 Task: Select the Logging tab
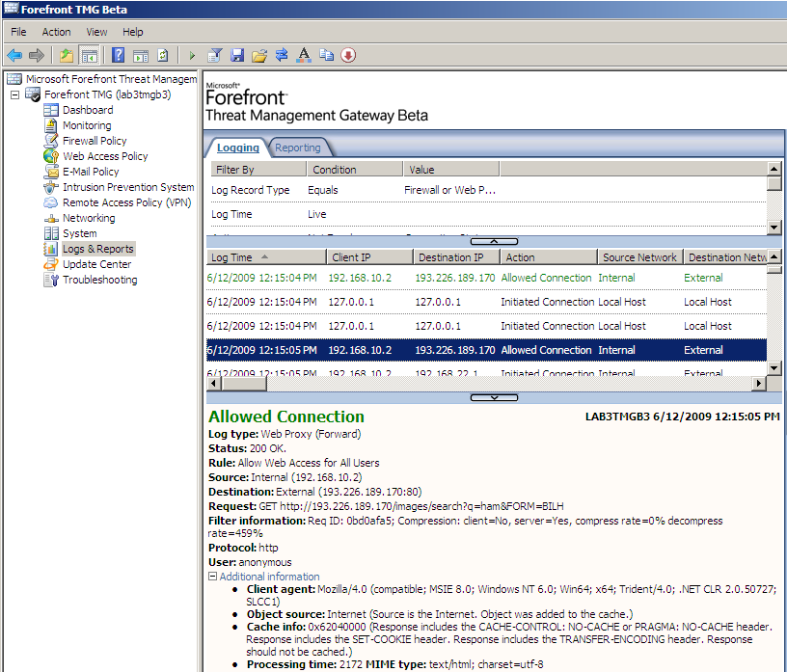tap(238, 148)
